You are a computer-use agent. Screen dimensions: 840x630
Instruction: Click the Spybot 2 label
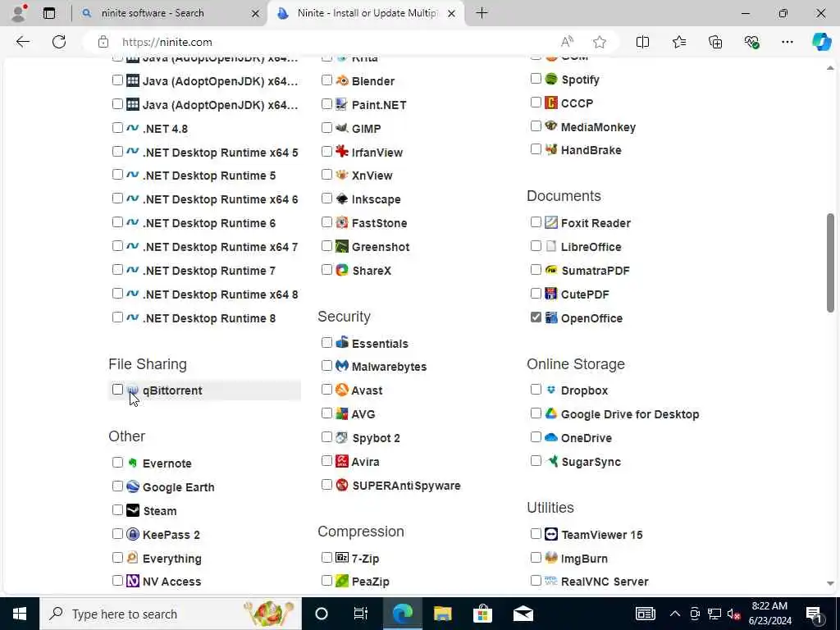point(376,438)
